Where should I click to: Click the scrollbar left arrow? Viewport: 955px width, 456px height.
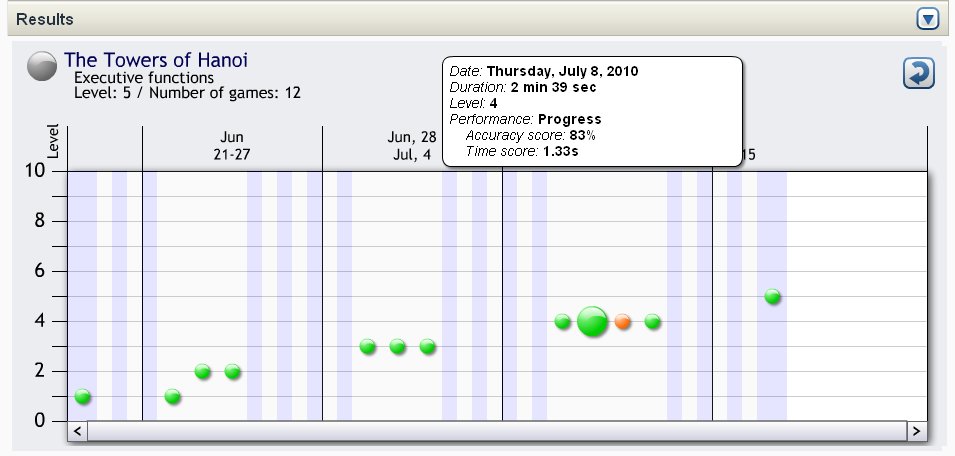point(77,431)
